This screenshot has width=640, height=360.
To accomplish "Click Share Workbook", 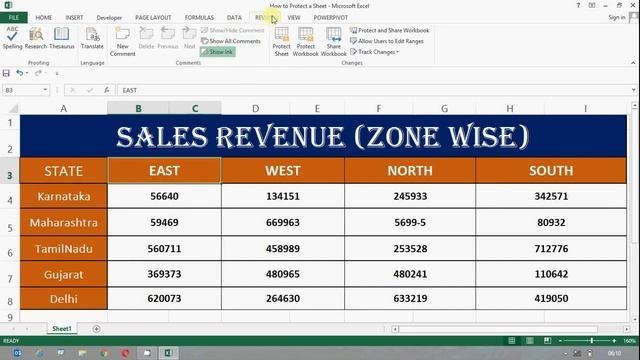I will (333, 41).
